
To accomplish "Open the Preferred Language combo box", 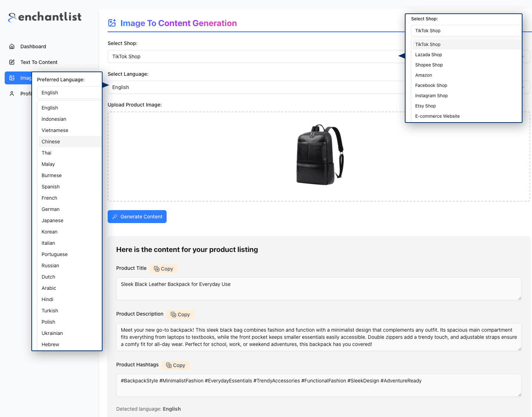I will click(x=69, y=93).
